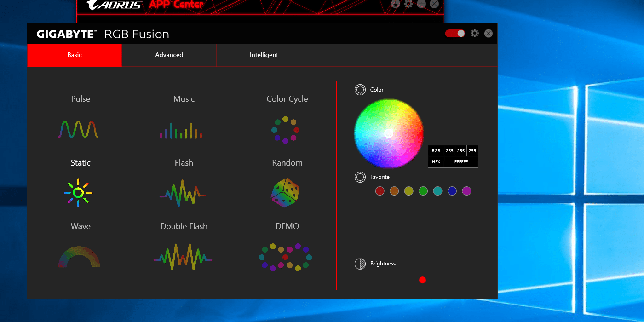Pick the blue favorite color swatch
Image resolution: width=644 pixels, height=322 pixels.
coord(452,191)
